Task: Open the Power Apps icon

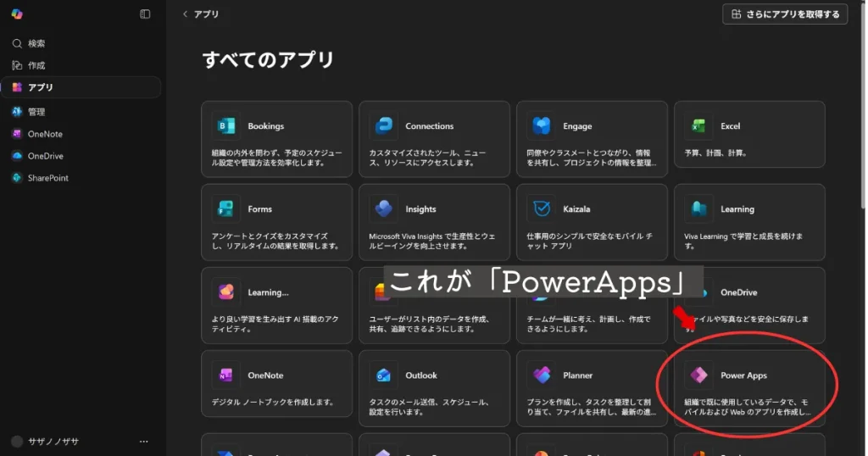Action: click(x=698, y=375)
